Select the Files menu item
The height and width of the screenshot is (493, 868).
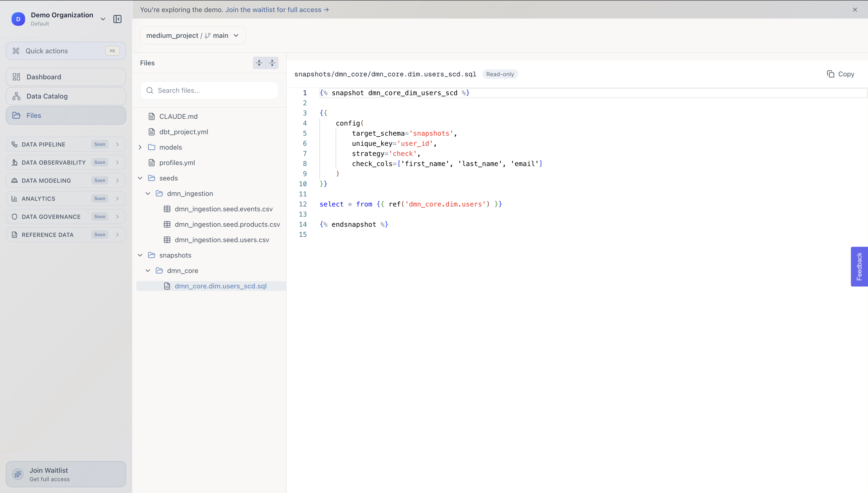click(x=66, y=115)
